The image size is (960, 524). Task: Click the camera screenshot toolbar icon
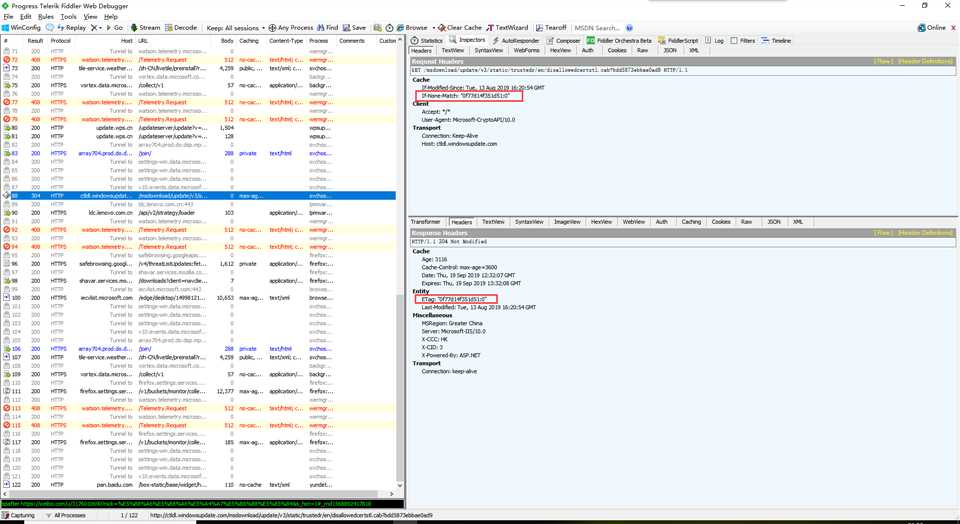pyautogui.click(x=378, y=28)
